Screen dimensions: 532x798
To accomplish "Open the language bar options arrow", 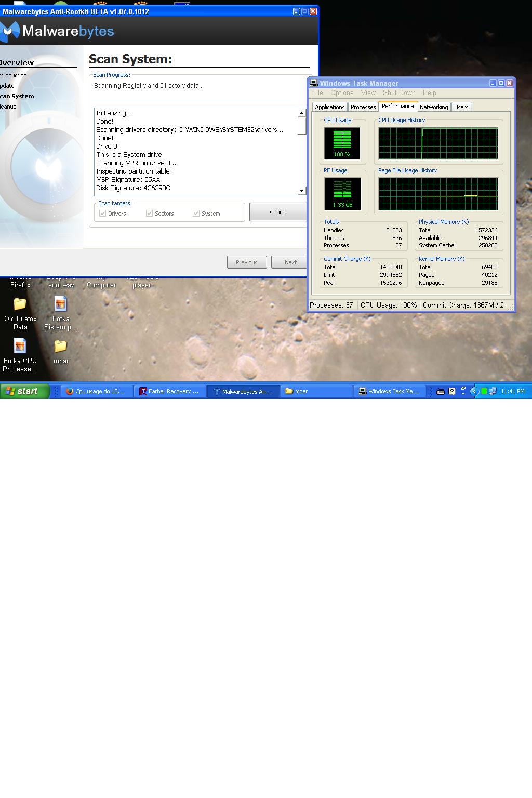I will (x=463, y=394).
